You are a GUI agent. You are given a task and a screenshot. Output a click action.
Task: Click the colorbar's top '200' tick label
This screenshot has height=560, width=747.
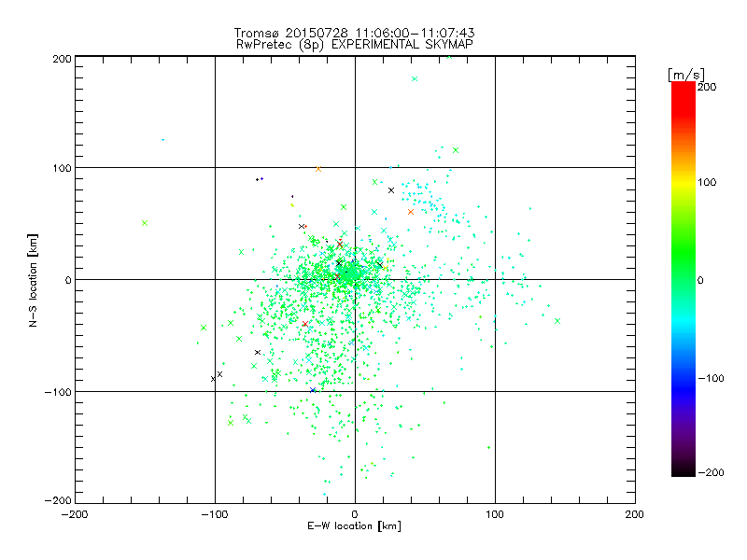pos(707,87)
